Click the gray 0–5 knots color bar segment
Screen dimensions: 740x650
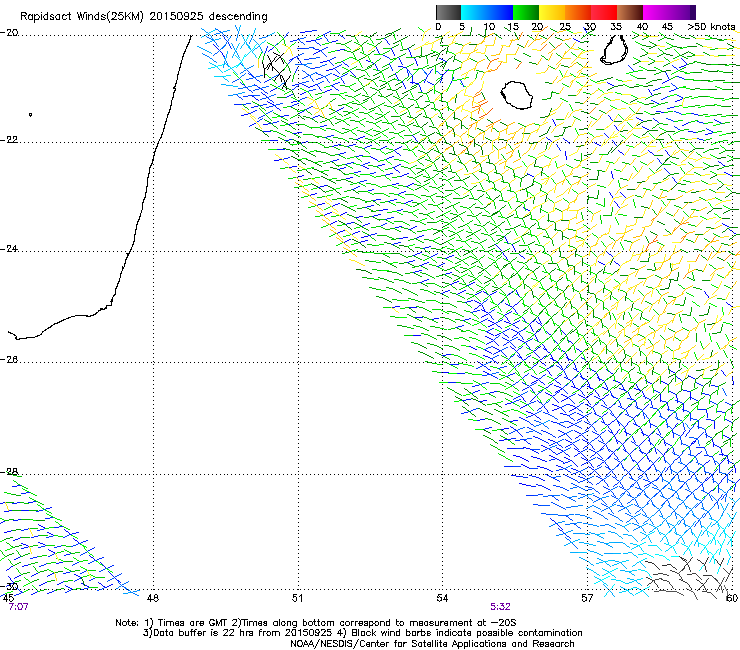(x=448, y=12)
